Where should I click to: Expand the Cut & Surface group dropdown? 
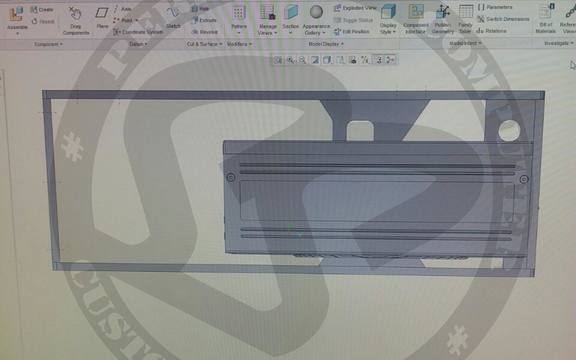pos(204,44)
